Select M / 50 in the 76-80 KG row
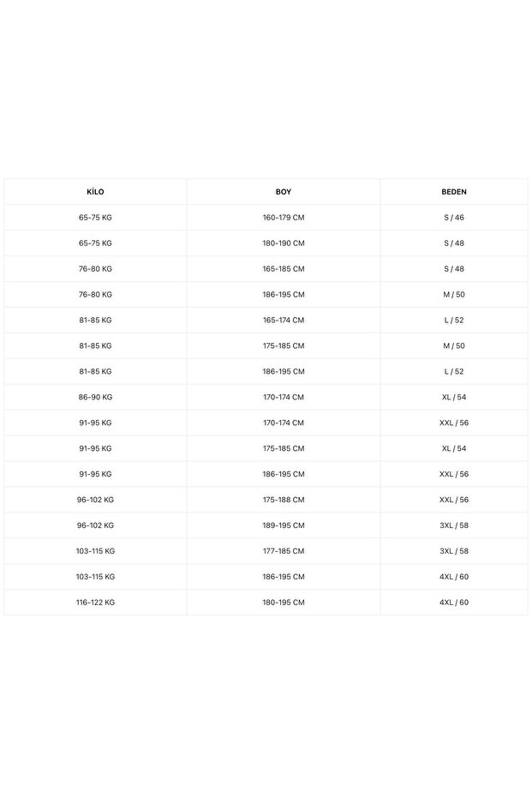This screenshot has height=798, width=532. tap(453, 295)
